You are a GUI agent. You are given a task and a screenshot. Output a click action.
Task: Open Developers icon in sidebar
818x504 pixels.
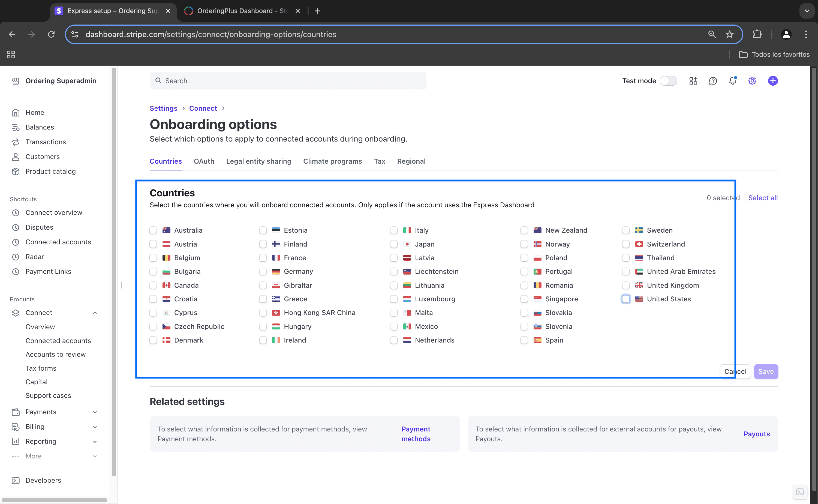16,480
